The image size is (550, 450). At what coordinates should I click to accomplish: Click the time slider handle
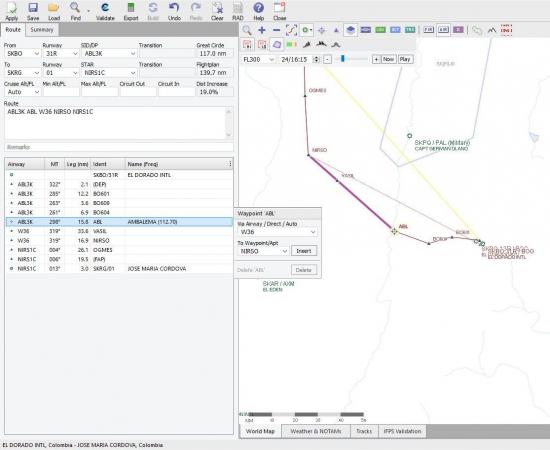point(343,59)
